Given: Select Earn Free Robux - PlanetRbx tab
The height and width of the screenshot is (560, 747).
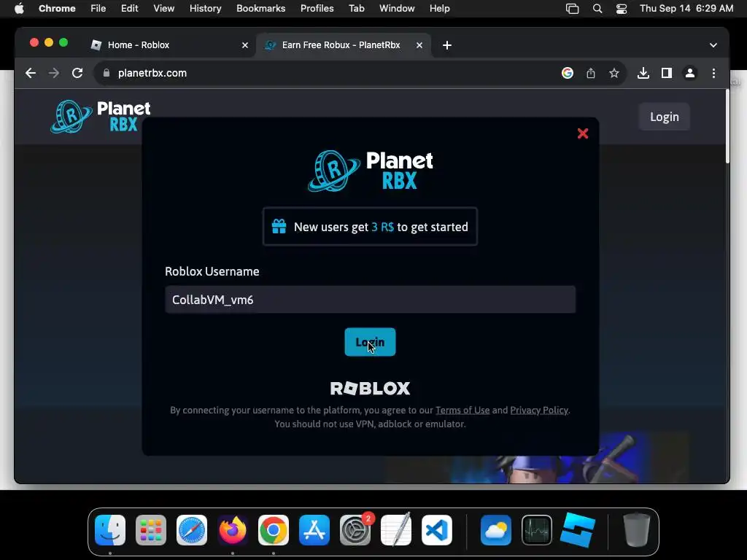Looking at the screenshot, I should tap(343, 44).
